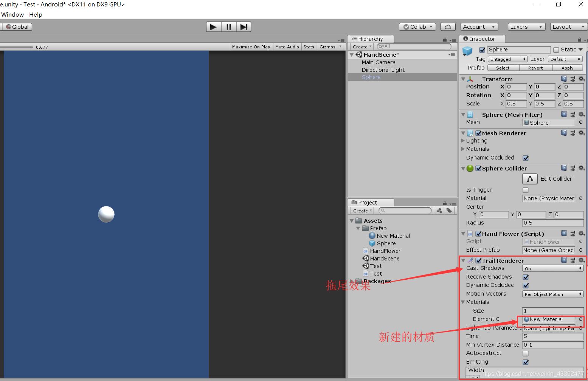Click prefab Revert button
This screenshot has width=588, height=381.
coord(535,68)
